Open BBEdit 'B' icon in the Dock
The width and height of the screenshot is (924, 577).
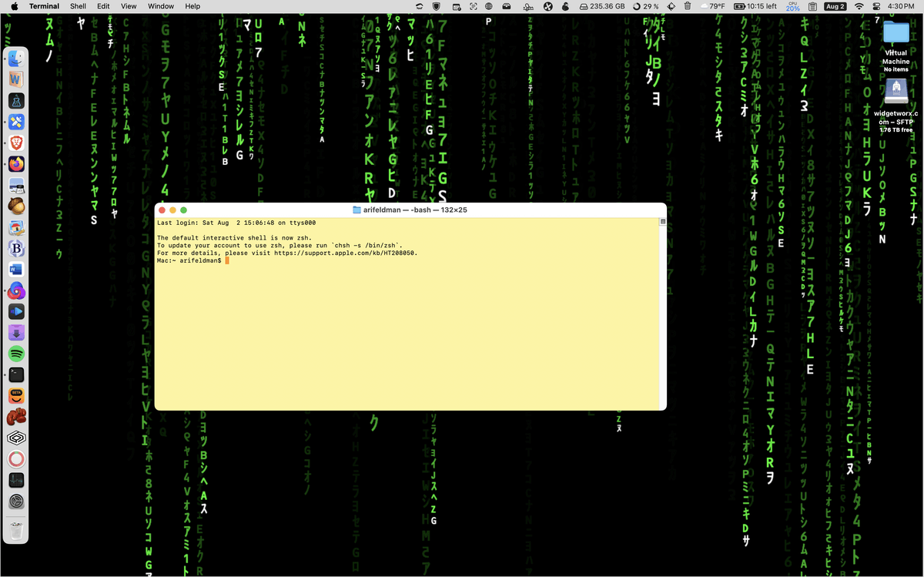click(16, 248)
